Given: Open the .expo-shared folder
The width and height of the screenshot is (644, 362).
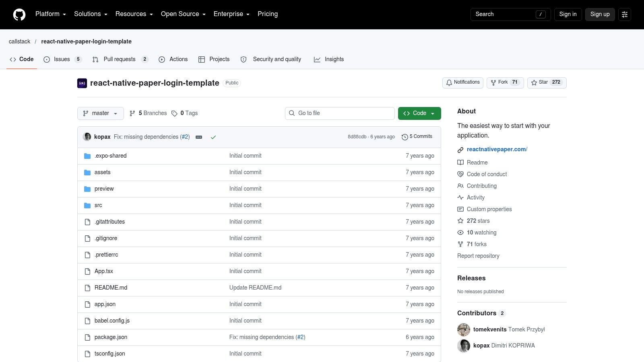Looking at the screenshot, I should [x=110, y=156].
